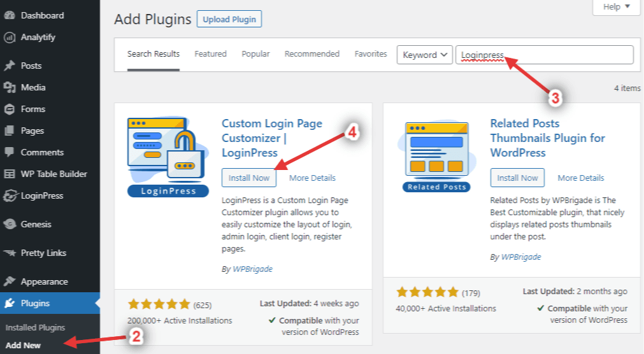Click the Pages sidebar icon

click(x=9, y=131)
